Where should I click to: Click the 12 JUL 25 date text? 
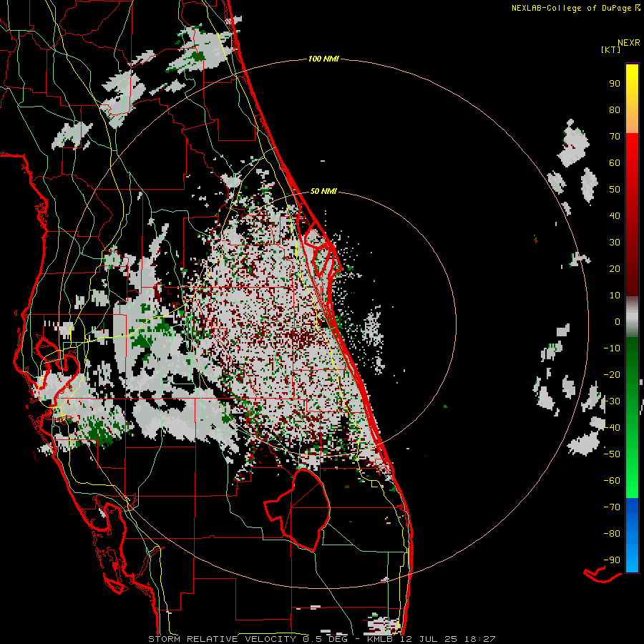coord(429,639)
